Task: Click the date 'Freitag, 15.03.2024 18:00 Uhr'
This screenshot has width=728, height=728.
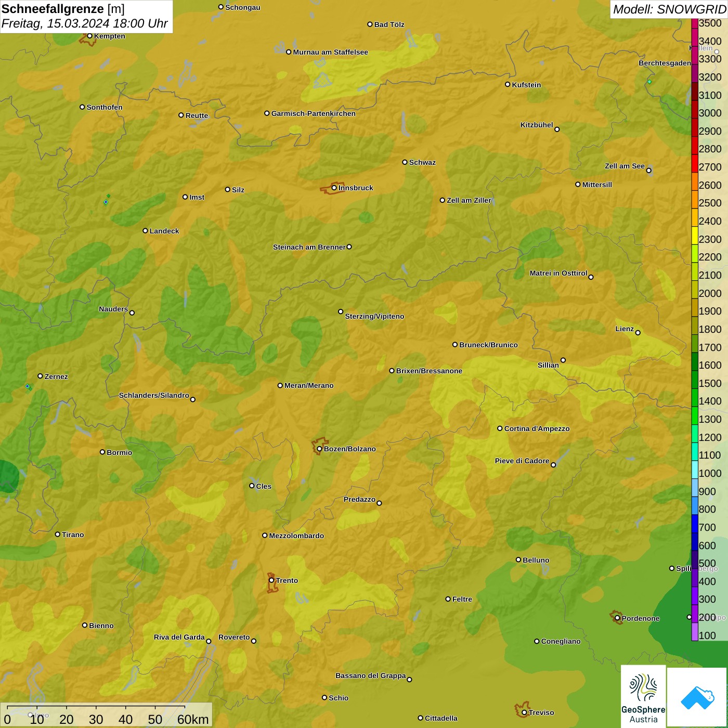Action: 84,24
